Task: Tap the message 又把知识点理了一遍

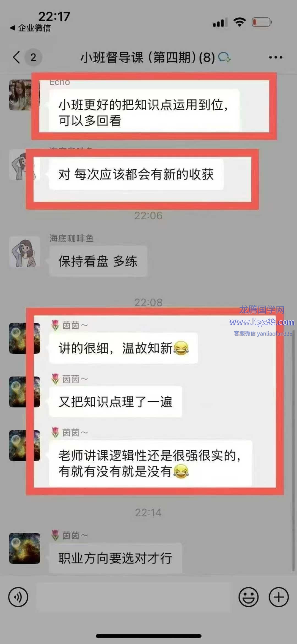Action: coord(116,402)
